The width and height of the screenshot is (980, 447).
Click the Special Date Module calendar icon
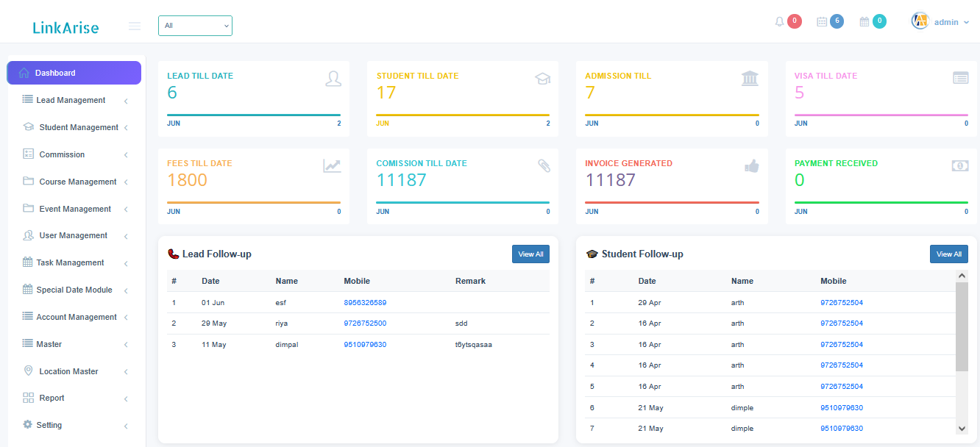click(28, 289)
